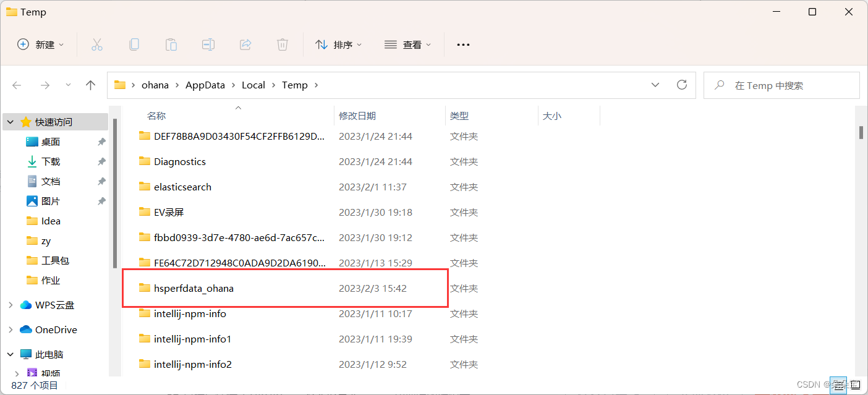
Task: Select OneDrive in the sidebar
Action: 56,329
